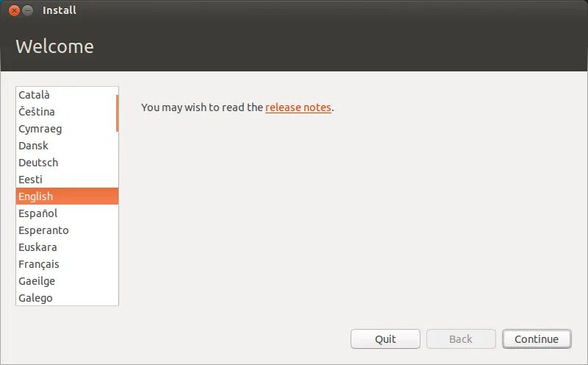The width and height of the screenshot is (588, 365).
Task: Proceed with the Continue button
Action: (x=537, y=339)
